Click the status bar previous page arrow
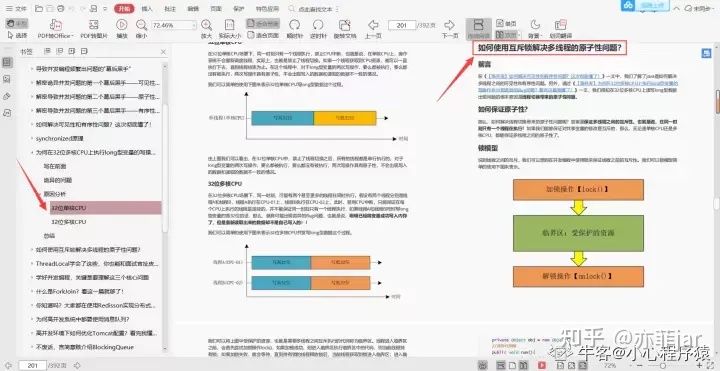This screenshot has width=720, height=371. [x=8, y=365]
